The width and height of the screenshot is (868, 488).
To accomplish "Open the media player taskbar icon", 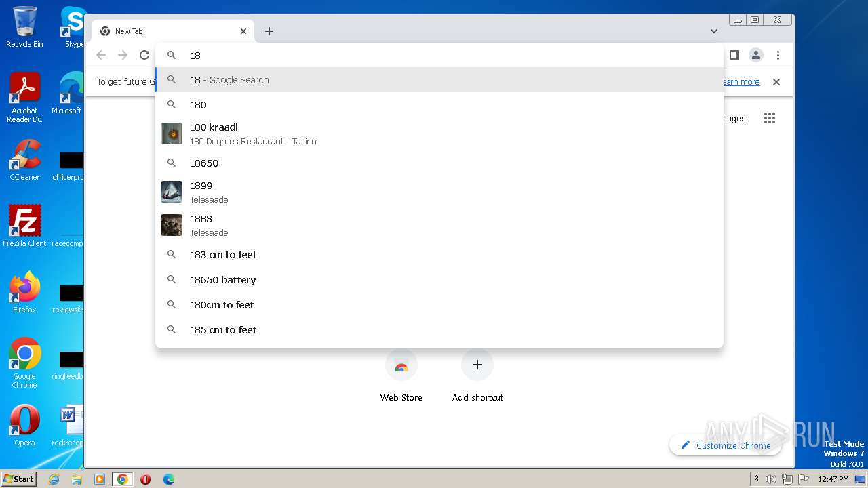I will point(100,479).
